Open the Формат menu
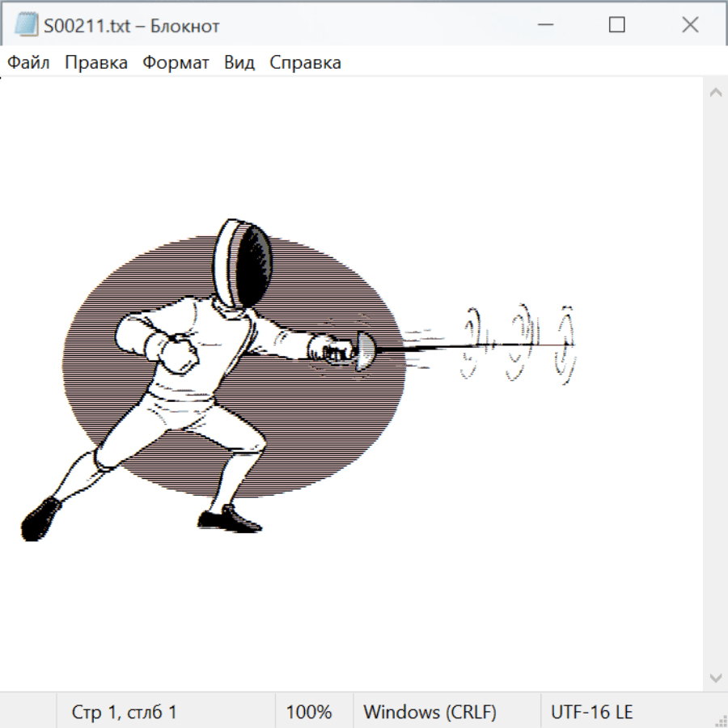The image size is (728, 728). (176, 63)
